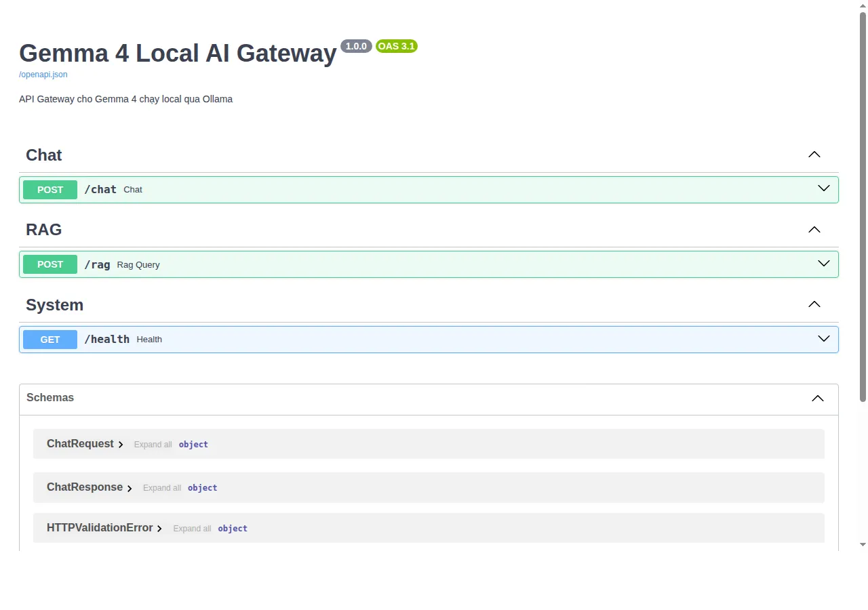This screenshot has height=610, width=868.
Task: Click the Gemma 4 Local AI Gateway title
Action: pos(178,54)
